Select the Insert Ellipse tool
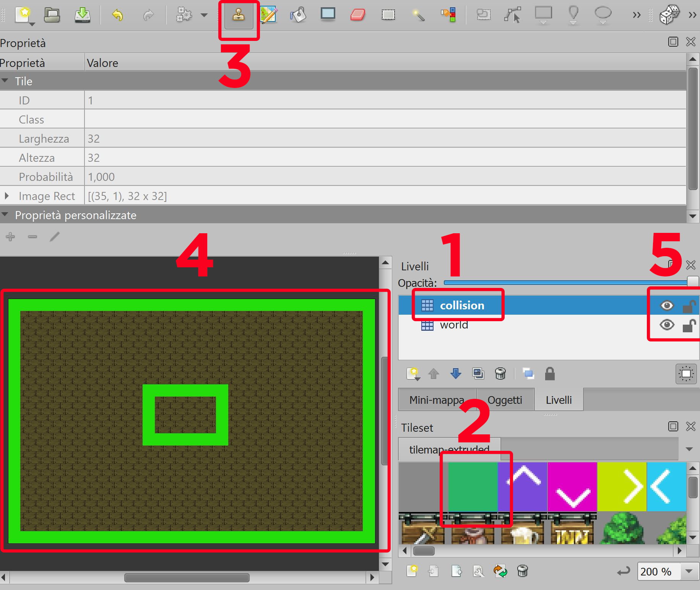Image resolution: width=700 pixels, height=590 pixels. click(603, 15)
